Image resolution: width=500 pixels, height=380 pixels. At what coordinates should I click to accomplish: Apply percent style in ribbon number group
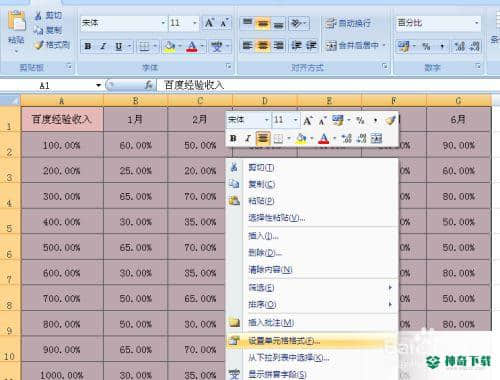[426, 46]
